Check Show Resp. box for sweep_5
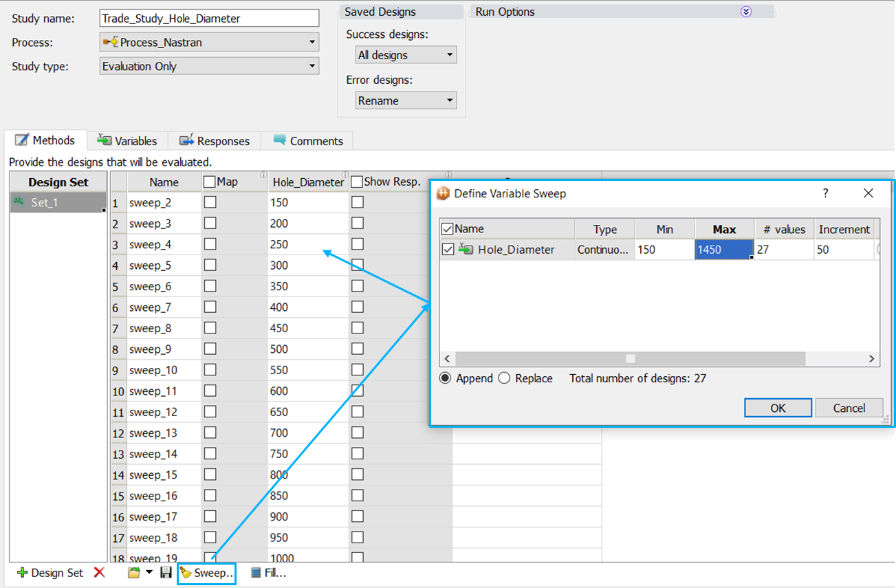 coord(358,265)
